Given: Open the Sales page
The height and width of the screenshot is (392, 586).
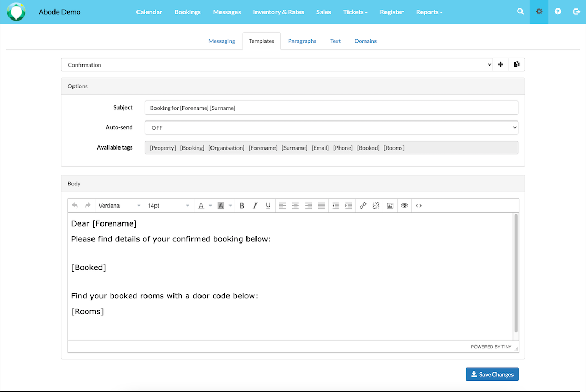Looking at the screenshot, I should pyautogui.click(x=323, y=12).
